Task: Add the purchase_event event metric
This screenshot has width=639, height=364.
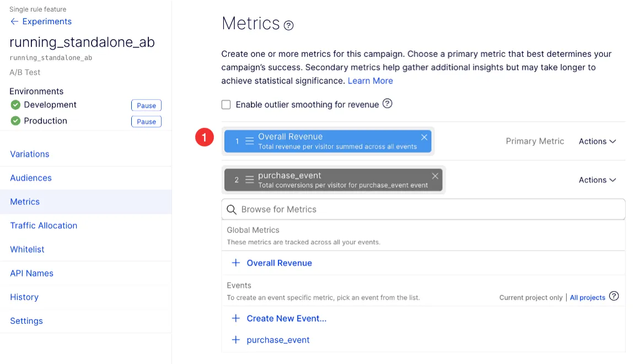Action: (278, 340)
